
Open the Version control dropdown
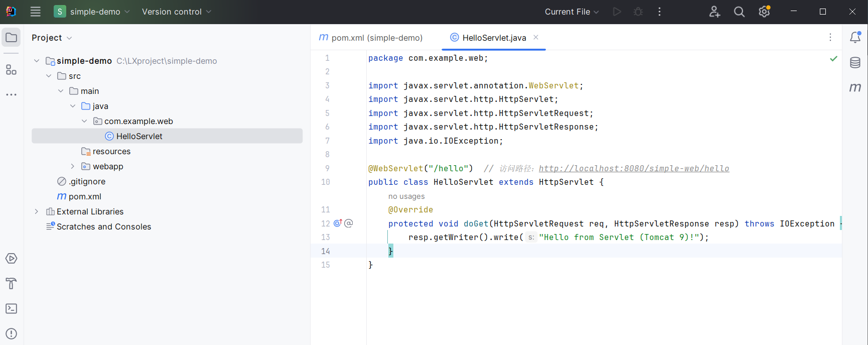(177, 12)
